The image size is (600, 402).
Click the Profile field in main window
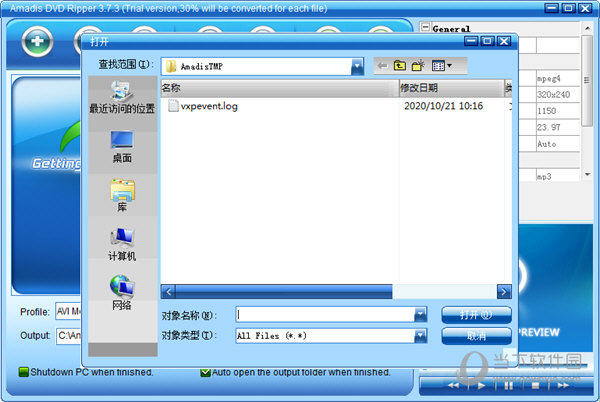(x=68, y=311)
